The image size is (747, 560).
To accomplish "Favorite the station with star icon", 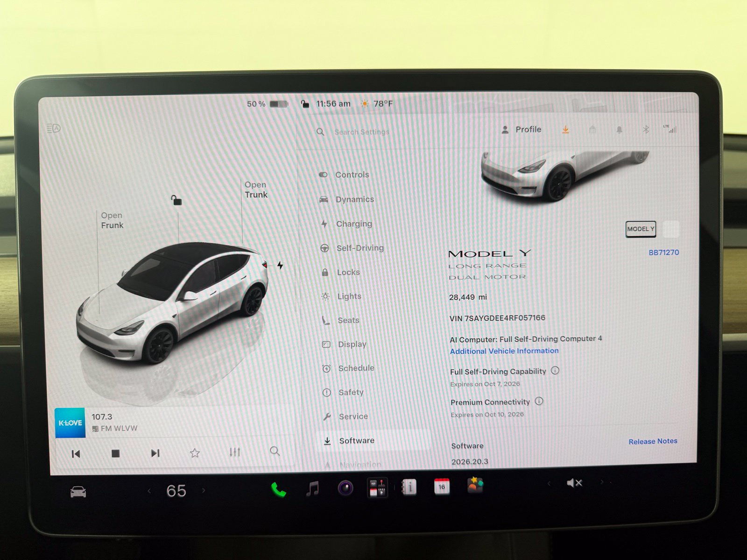I will click(x=195, y=453).
